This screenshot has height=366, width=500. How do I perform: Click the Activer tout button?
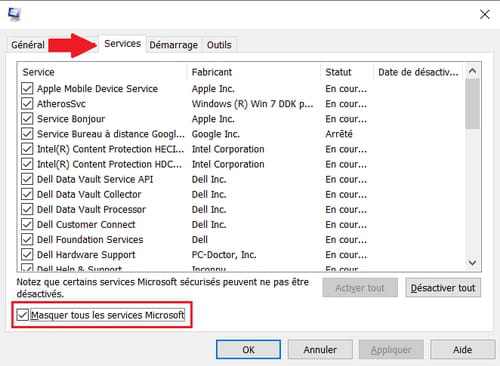[x=360, y=288]
